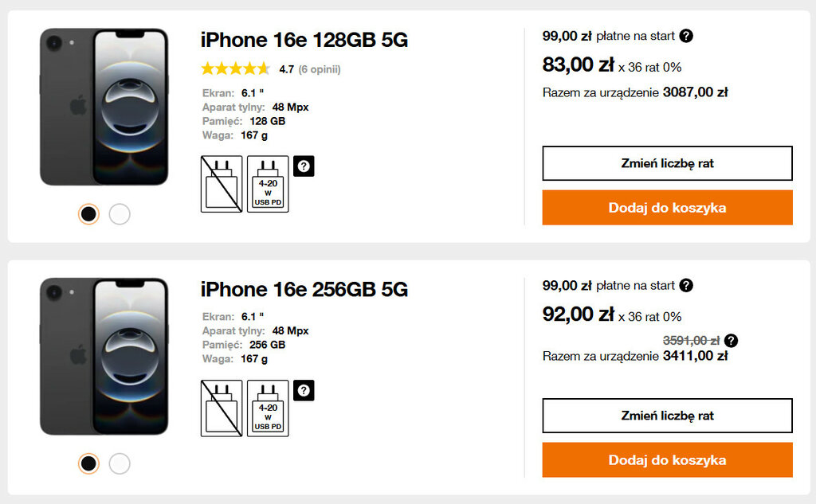
Task: Click the no-charger-included icon for iPhone 16e 128GB
Action: pyautogui.click(x=222, y=184)
